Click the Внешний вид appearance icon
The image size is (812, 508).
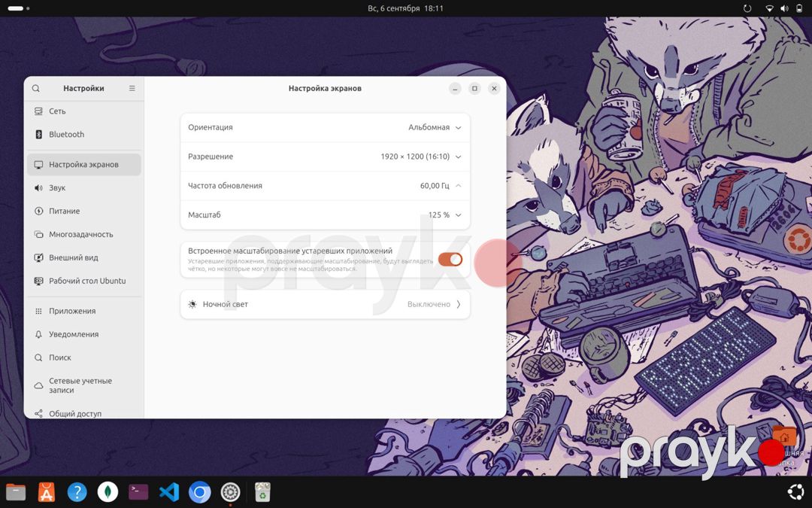pyautogui.click(x=38, y=257)
